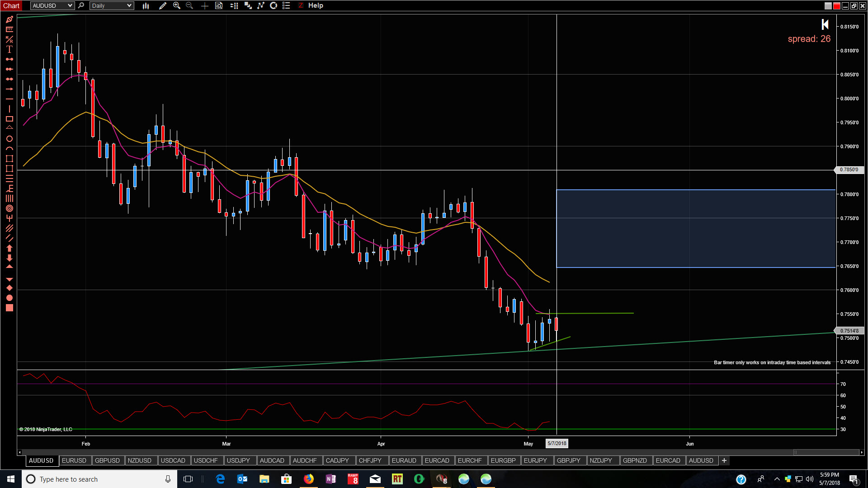Toggle the data box icon
Image resolution: width=868 pixels, height=488 pixels.
tap(219, 5)
